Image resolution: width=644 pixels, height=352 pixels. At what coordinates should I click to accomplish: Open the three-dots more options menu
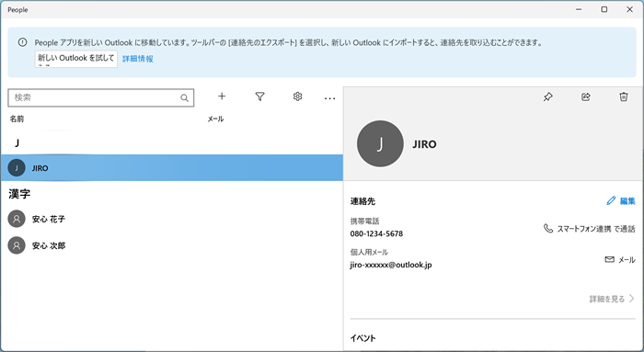pos(329,98)
